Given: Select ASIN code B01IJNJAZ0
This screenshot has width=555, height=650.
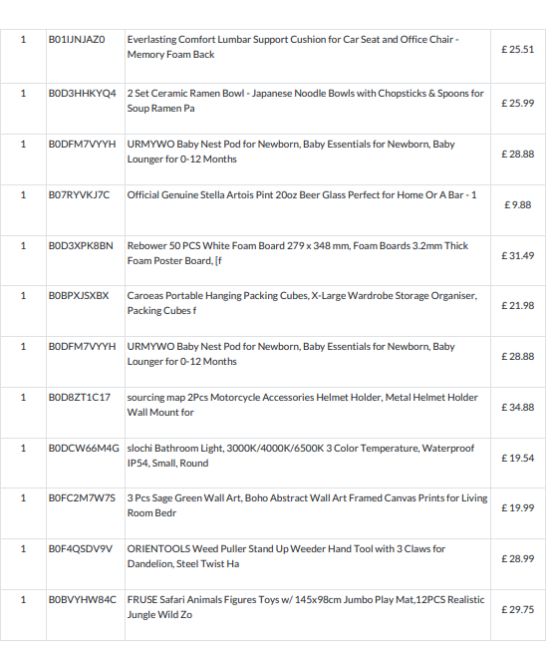Looking at the screenshot, I should pyautogui.click(x=77, y=39).
